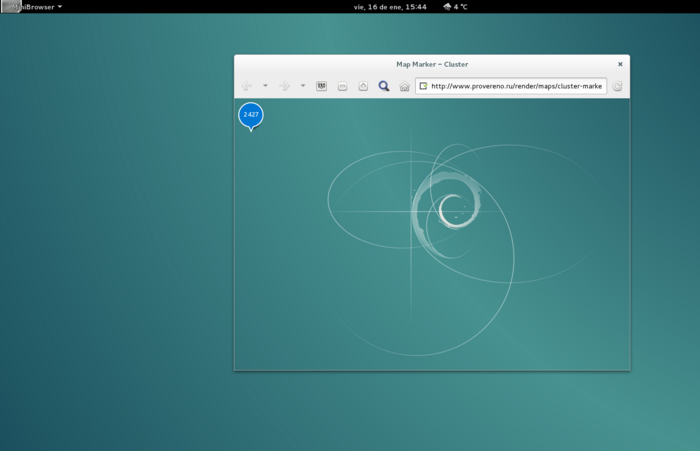Open find with the magnifier icon
Screen dimensions: 700x451
[384, 86]
